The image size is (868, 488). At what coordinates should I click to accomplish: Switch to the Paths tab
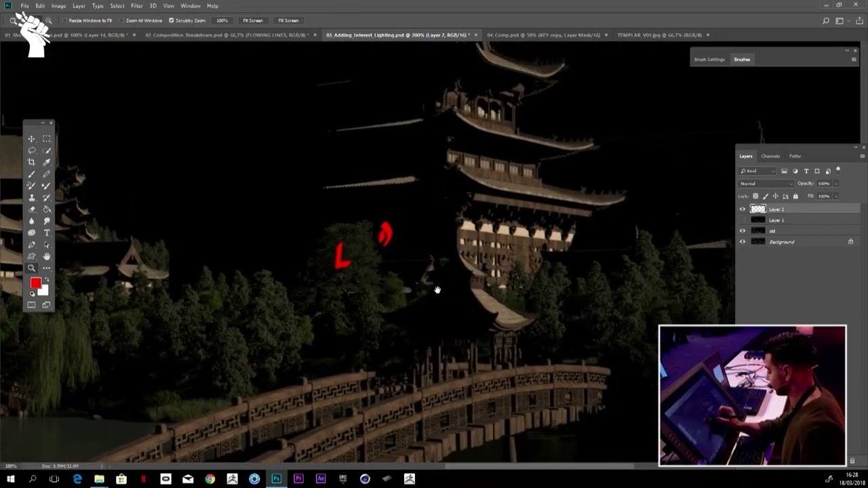795,156
